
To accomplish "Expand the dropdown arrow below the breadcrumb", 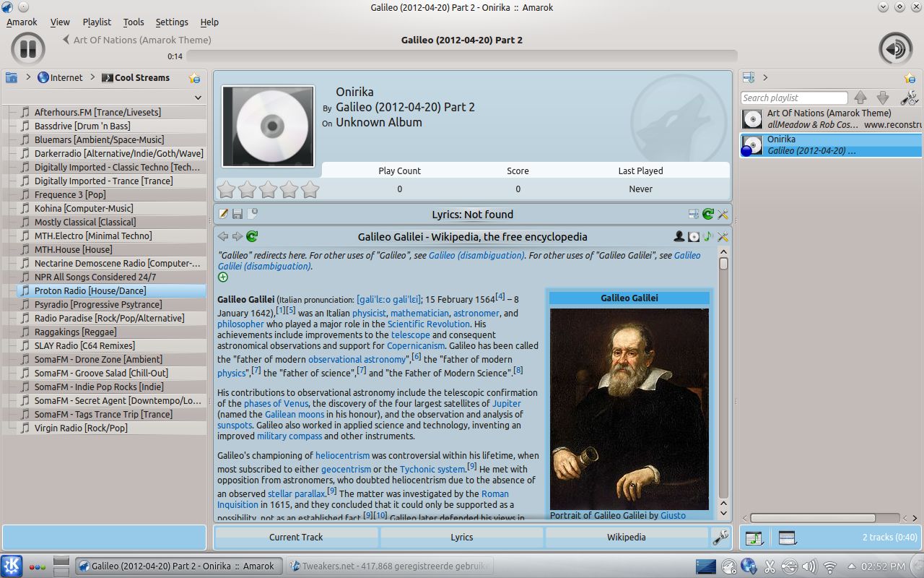I will point(198,97).
